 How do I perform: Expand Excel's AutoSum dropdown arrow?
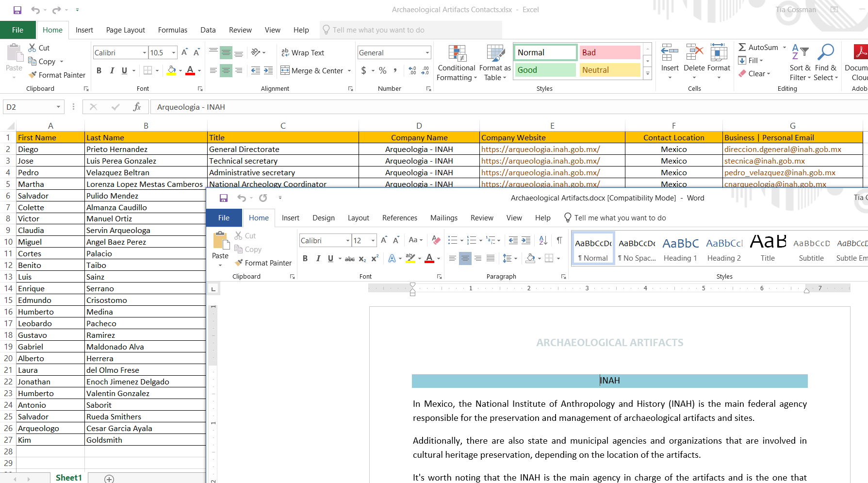click(785, 48)
